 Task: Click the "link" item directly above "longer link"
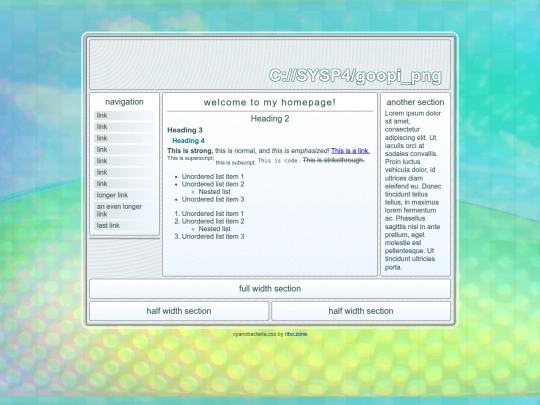click(x=124, y=184)
